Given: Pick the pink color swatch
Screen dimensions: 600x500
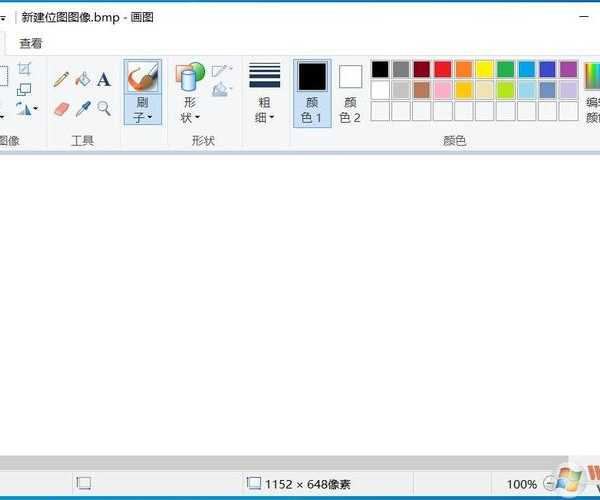Looking at the screenshot, I should pyautogui.click(x=443, y=90).
